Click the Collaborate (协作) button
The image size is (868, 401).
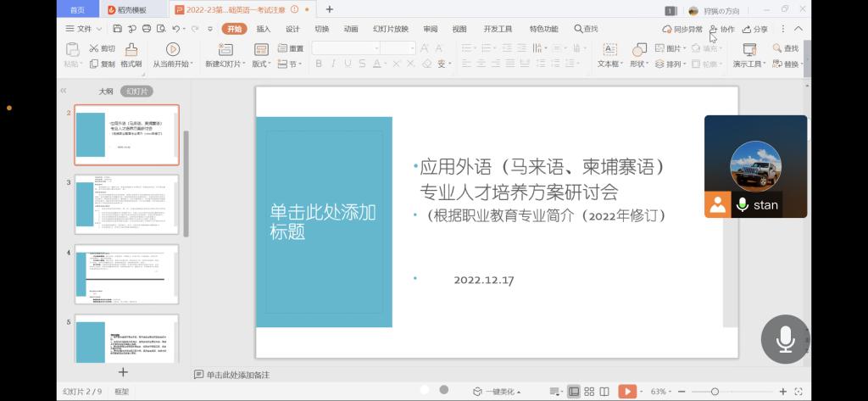pyautogui.click(x=722, y=29)
